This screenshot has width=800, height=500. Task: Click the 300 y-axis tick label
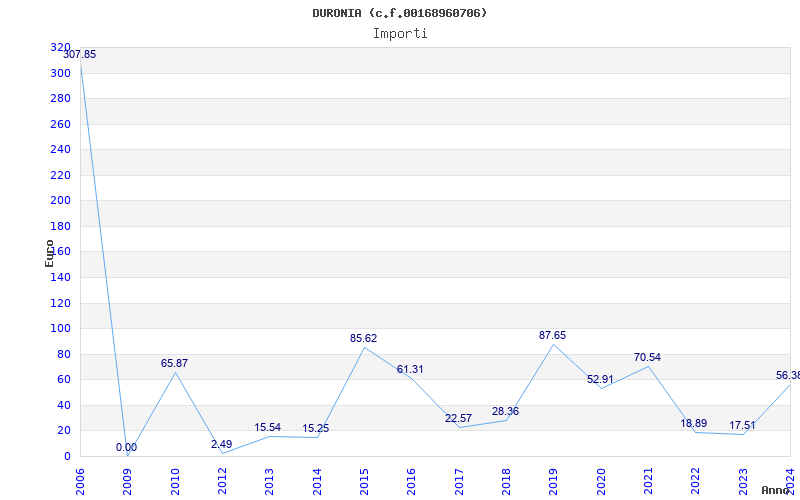pos(60,73)
